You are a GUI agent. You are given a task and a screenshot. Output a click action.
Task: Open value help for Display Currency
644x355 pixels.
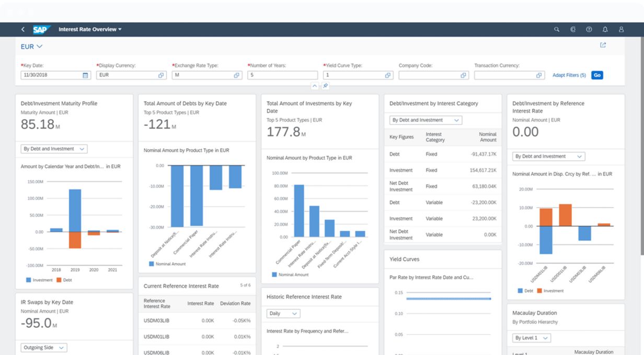[x=161, y=75]
